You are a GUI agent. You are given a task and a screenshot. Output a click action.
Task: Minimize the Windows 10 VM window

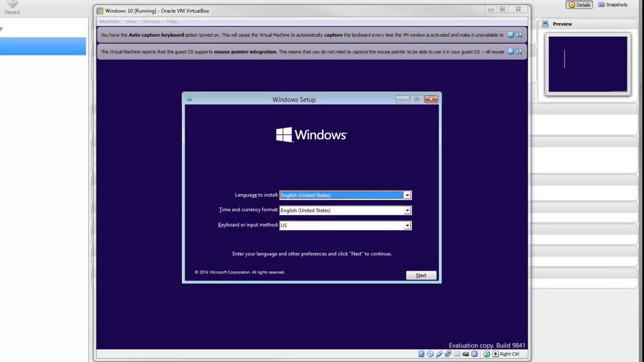pos(490,9)
